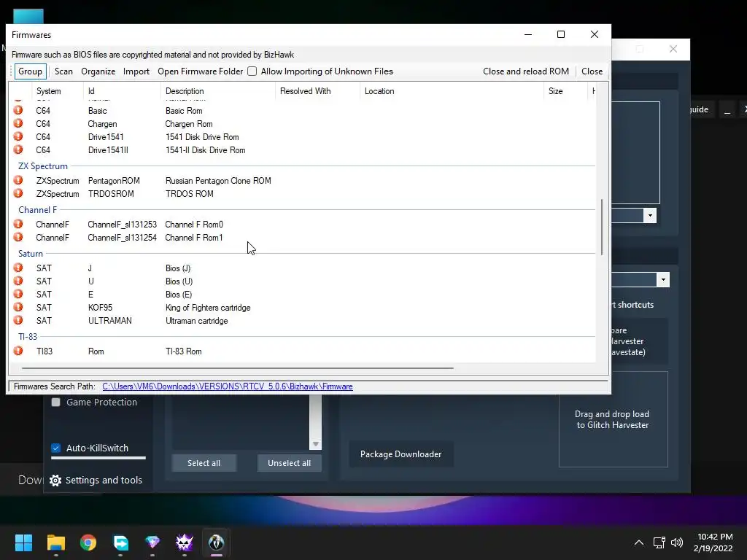Select the 'Ultraman cartridge' description text
The width and height of the screenshot is (747, 560).
point(197,321)
